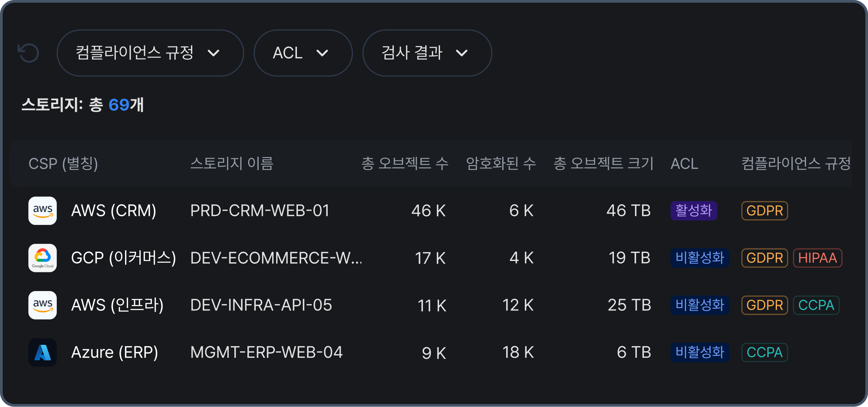Click the refresh/reset filters icon
This screenshot has width=868, height=407.
tap(28, 53)
